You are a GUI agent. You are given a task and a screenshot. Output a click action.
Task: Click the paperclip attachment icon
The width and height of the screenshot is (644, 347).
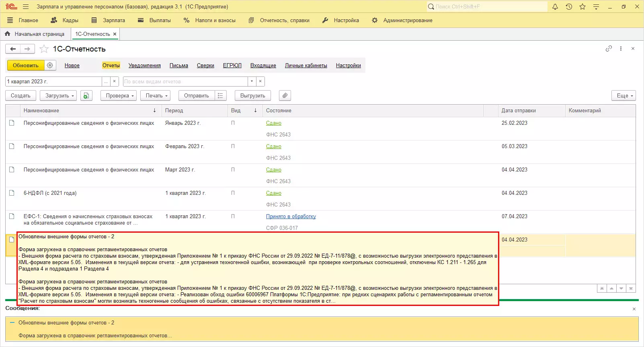285,96
